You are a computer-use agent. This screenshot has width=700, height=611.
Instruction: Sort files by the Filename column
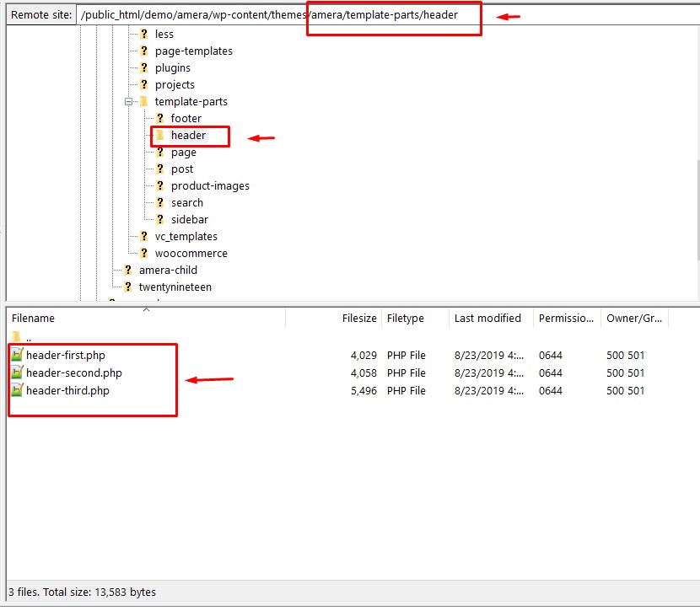33,318
